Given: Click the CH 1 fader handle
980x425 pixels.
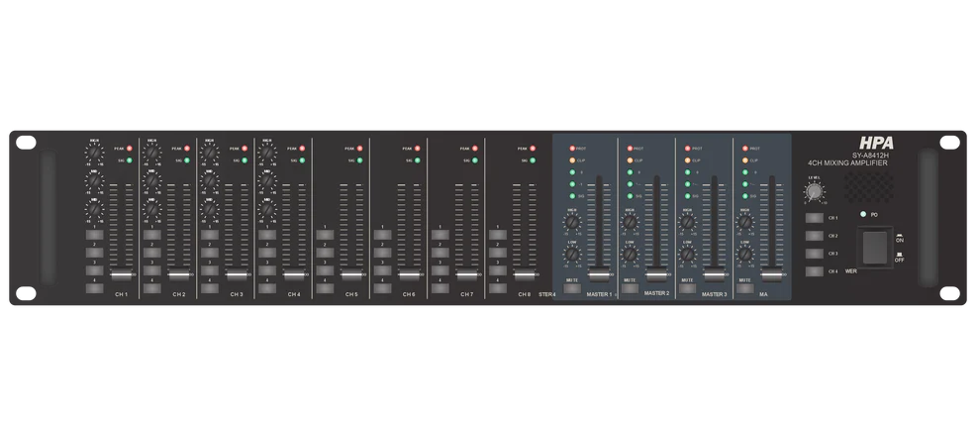Looking at the screenshot, I should pyautogui.click(x=121, y=275).
